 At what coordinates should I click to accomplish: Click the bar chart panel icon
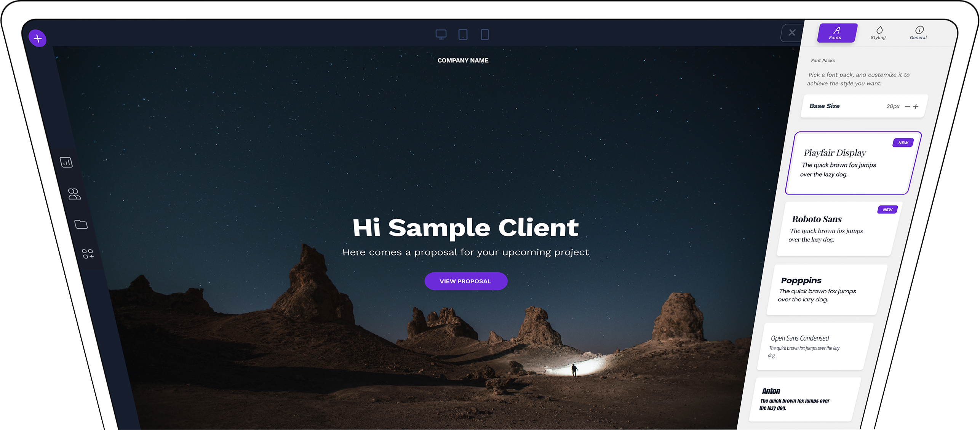click(x=67, y=161)
